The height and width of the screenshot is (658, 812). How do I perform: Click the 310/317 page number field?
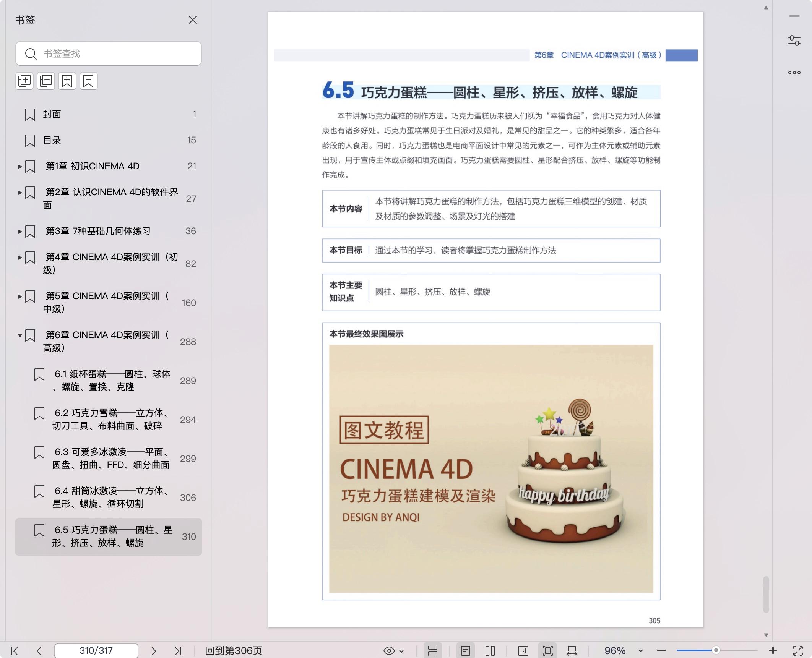(96, 651)
